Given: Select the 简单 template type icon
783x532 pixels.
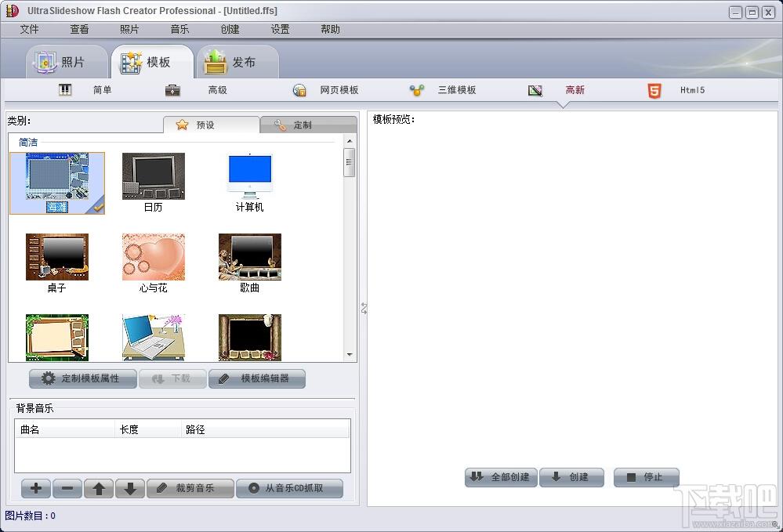Looking at the screenshot, I should 65,90.
